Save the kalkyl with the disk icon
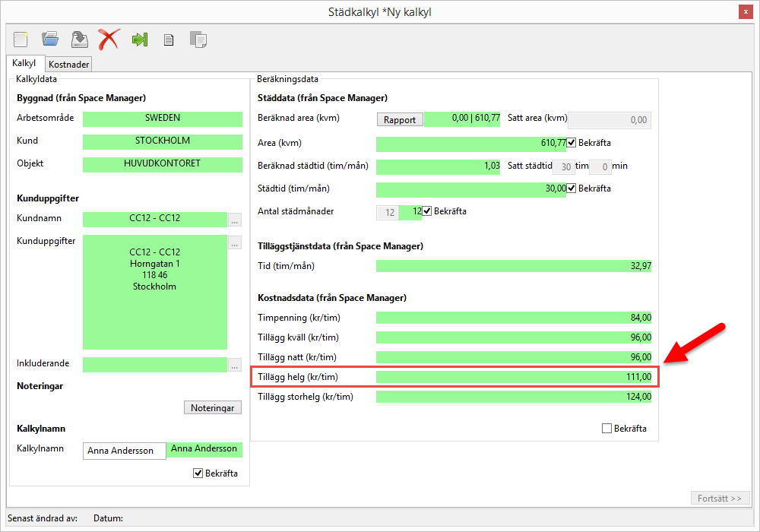 79,40
